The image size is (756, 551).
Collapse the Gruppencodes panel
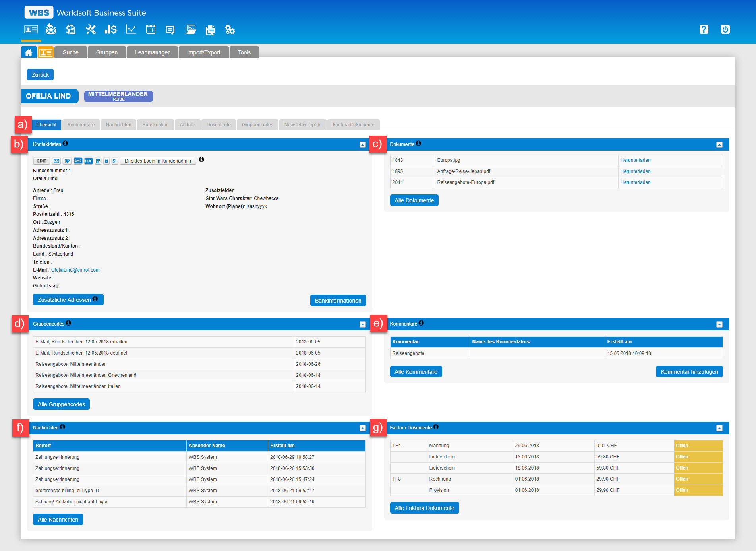pos(362,324)
